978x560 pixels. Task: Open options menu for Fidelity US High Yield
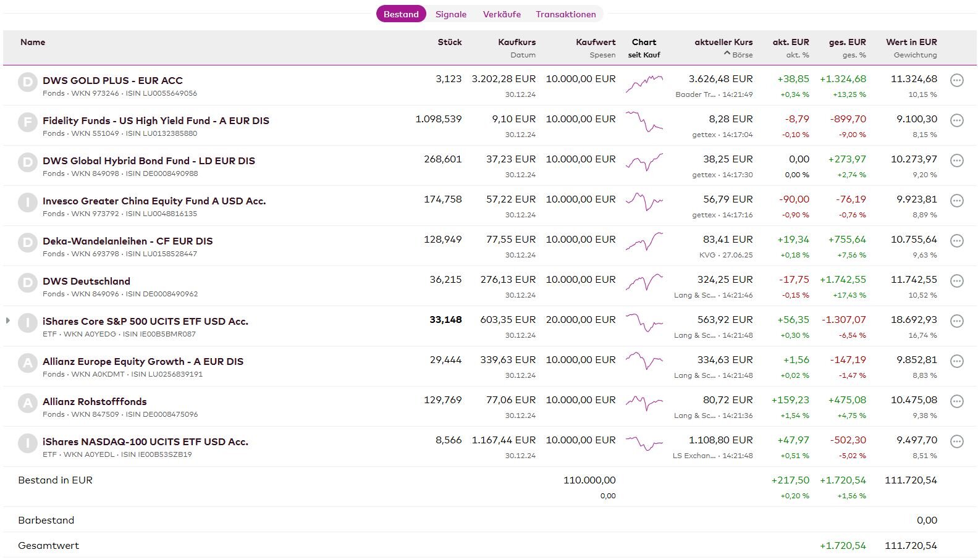956,121
